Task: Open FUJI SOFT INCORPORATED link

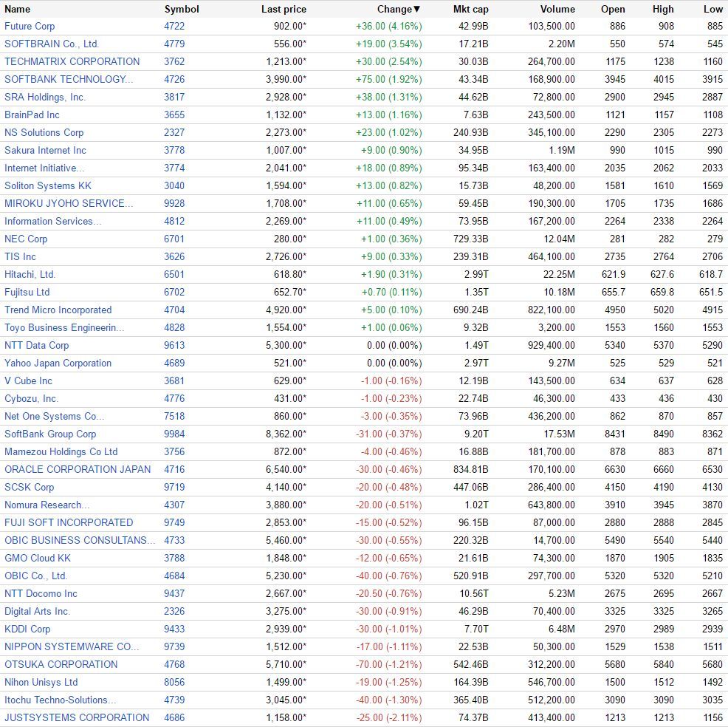Action: tap(69, 522)
